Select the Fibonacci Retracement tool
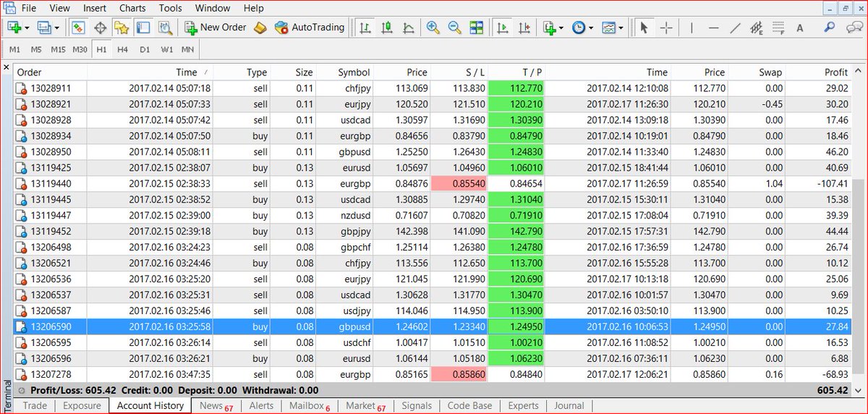Viewport: 868px width, 414px height. tap(778, 28)
